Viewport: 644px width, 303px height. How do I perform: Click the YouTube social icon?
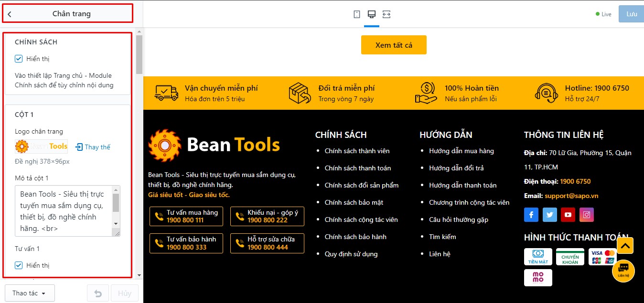pos(568,215)
